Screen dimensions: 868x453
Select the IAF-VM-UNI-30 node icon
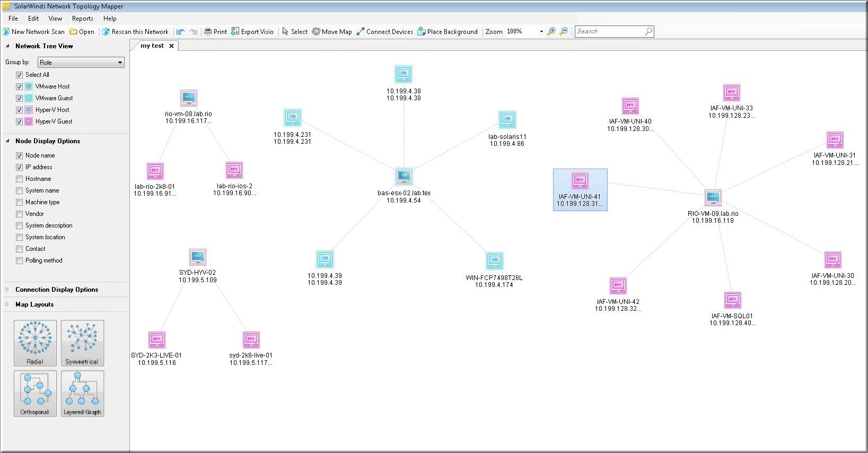tap(833, 259)
